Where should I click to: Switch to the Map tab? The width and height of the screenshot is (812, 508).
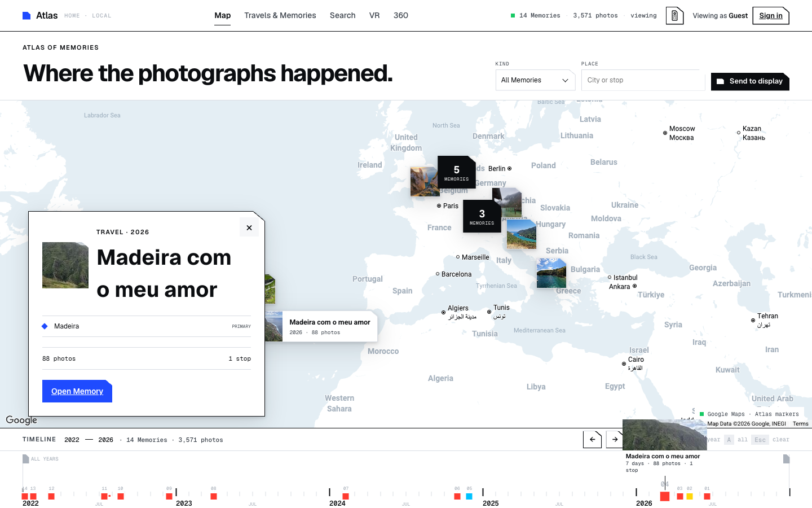pos(223,16)
